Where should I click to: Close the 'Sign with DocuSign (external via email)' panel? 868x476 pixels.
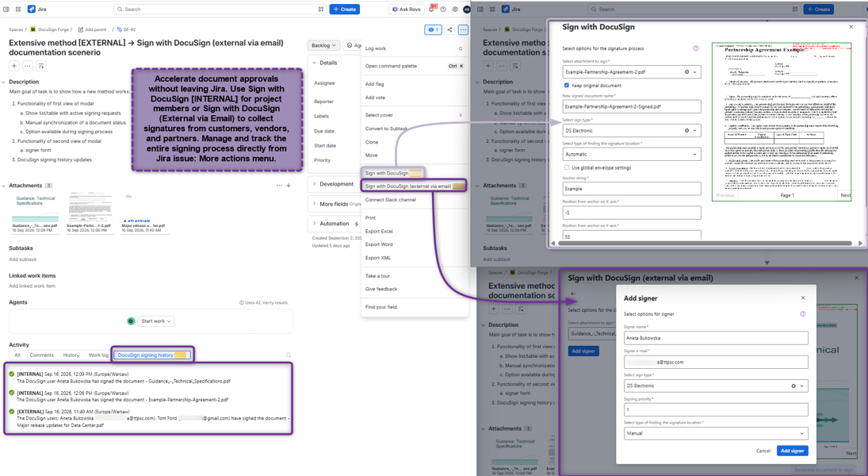point(856,278)
